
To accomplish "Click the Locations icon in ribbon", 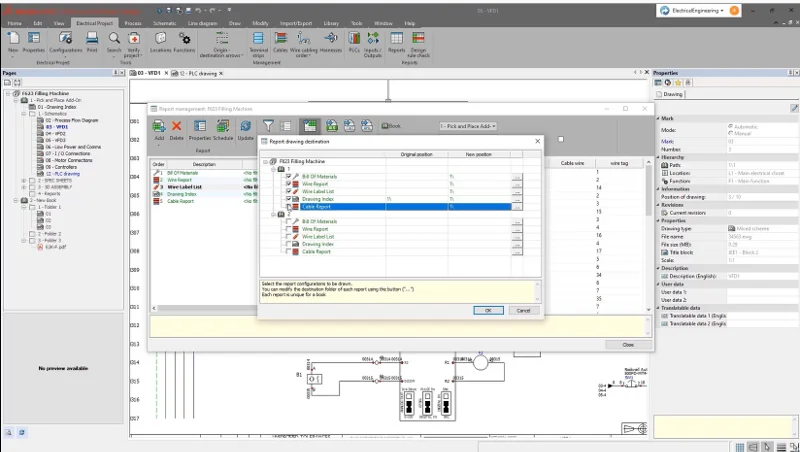I will point(160,38).
